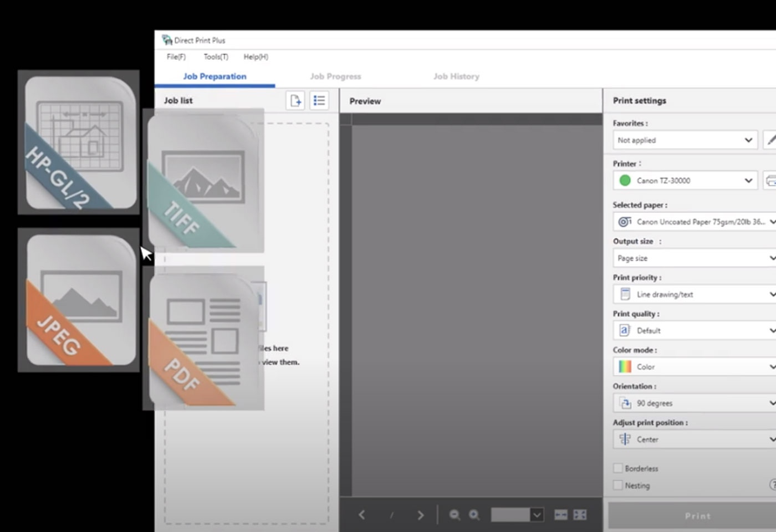Click the zoom out magnifier in preview
The image size is (776, 532).
[x=455, y=515]
